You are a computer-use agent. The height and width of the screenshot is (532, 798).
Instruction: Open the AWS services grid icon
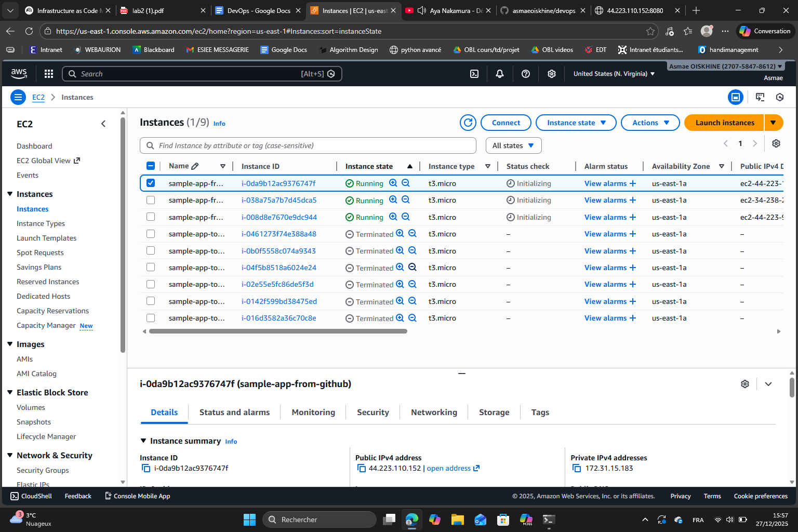click(48, 73)
